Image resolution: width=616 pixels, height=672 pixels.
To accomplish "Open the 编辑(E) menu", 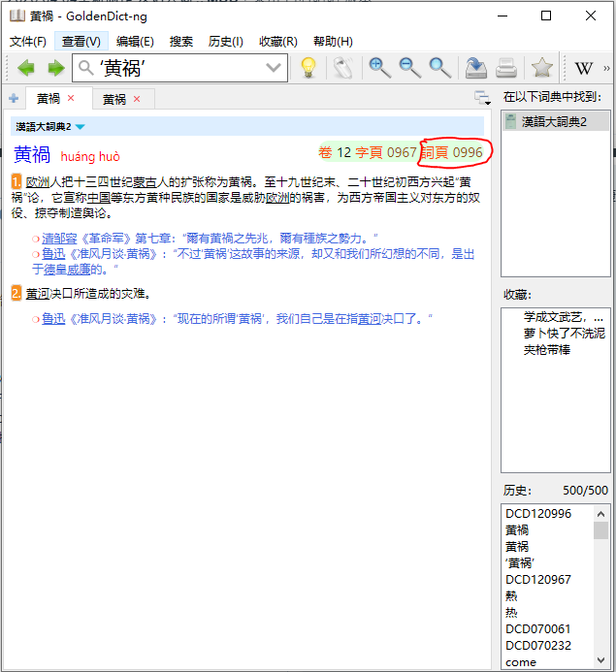I will [x=135, y=42].
